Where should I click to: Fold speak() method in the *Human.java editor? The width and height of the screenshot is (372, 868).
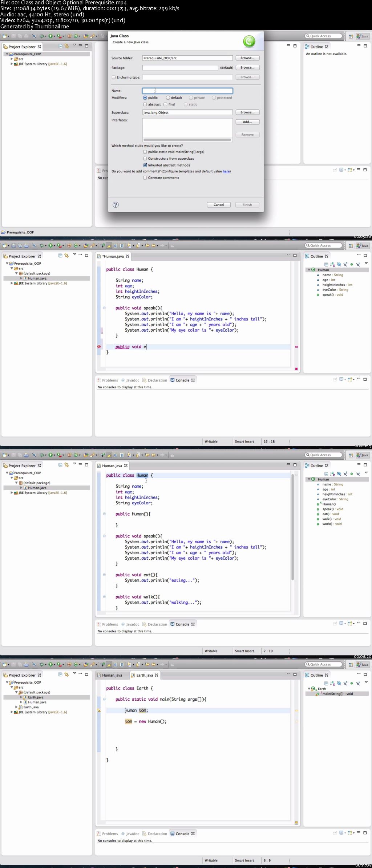point(104,308)
